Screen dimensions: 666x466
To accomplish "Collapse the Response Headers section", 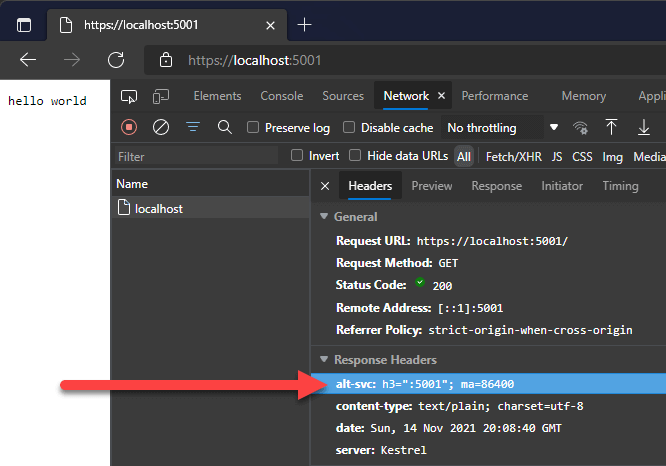I will point(323,360).
